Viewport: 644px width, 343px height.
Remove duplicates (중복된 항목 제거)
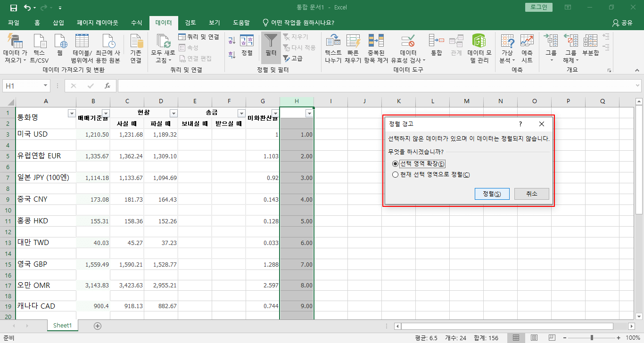[x=376, y=49]
